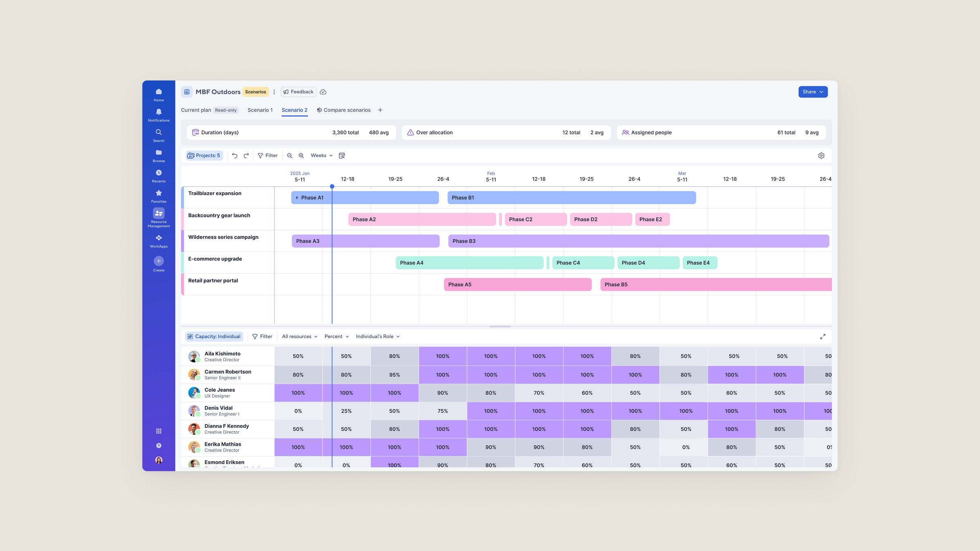This screenshot has width=980, height=551.
Task: Zoom out the timeline view
Action: (290, 156)
